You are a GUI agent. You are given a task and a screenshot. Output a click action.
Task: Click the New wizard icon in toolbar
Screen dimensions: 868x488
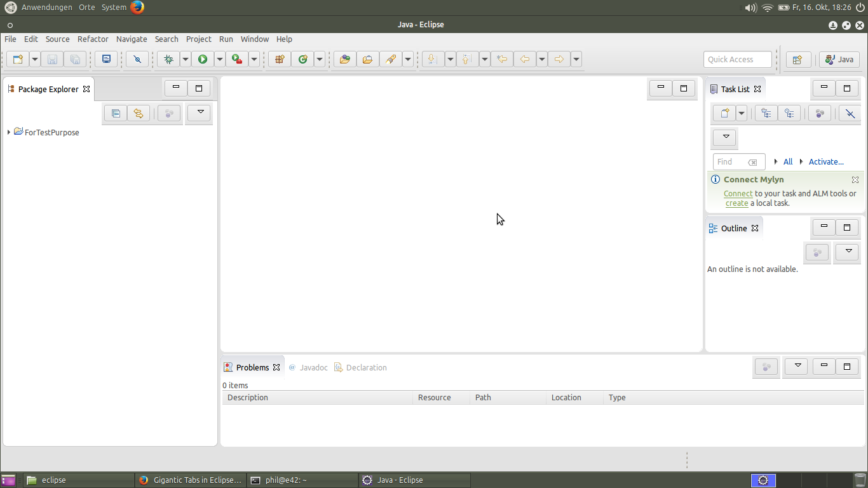[x=18, y=59]
